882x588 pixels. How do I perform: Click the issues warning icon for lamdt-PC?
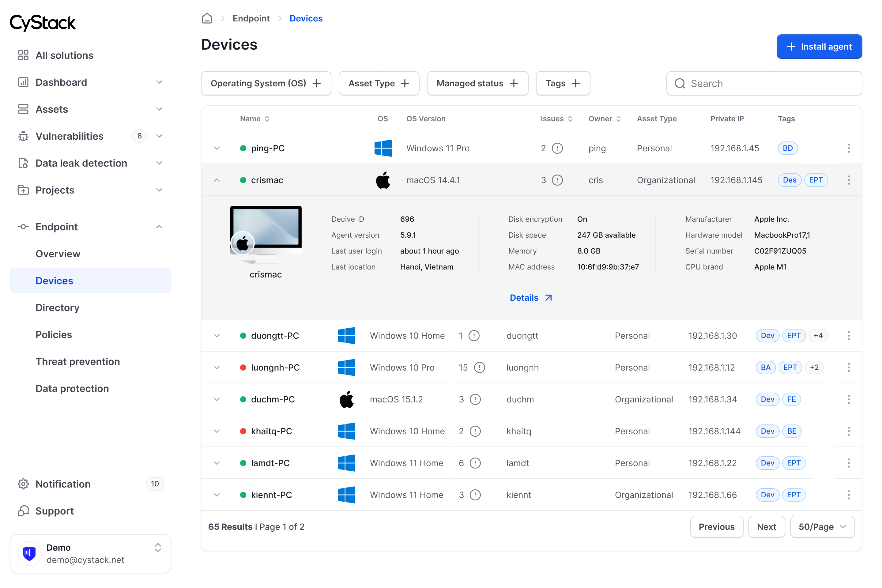pos(475,463)
